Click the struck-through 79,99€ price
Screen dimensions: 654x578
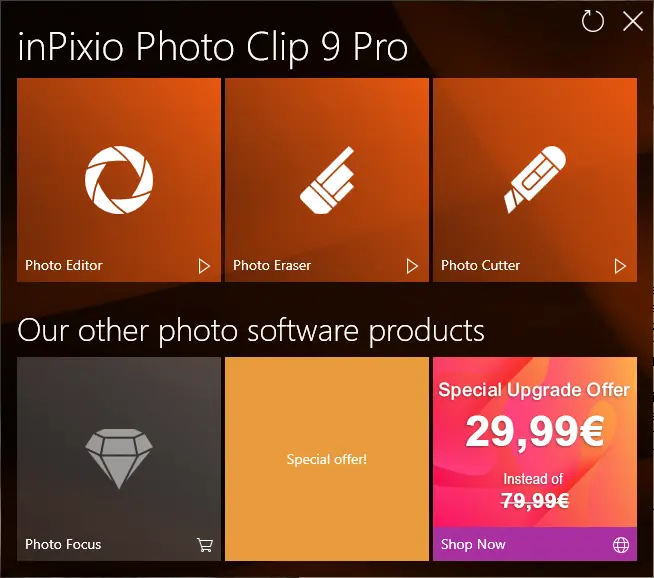coord(535,501)
